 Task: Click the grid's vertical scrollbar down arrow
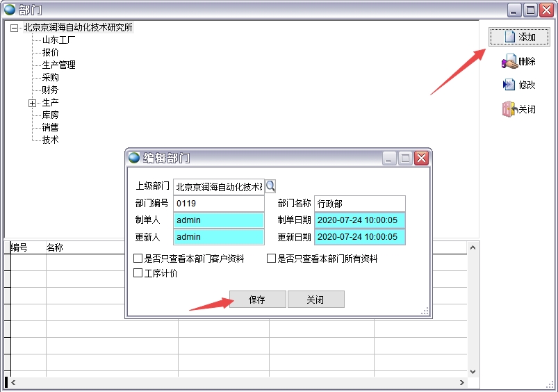[x=473, y=372]
